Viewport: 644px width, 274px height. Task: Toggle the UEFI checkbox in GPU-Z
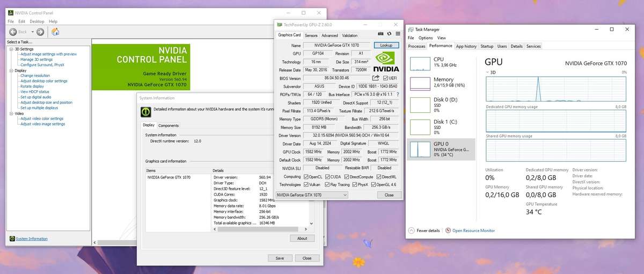(385, 78)
